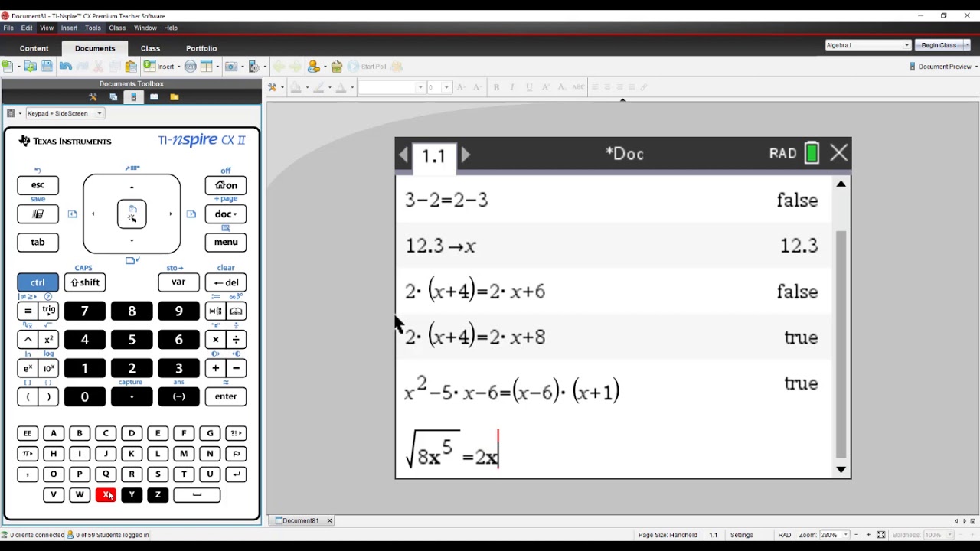Go to next page arrow beside 1.1
The width and height of the screenshot is (980, 551).
pos(465,155)
